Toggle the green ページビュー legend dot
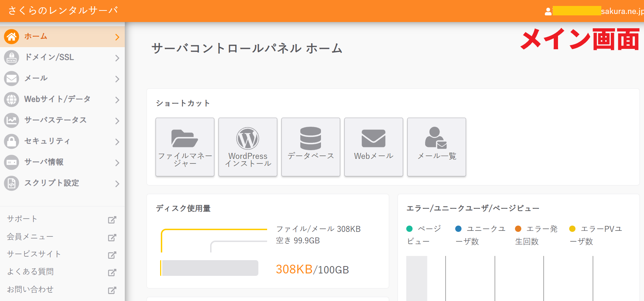This screenshot has height=301, width=644. tap(409, 229)
